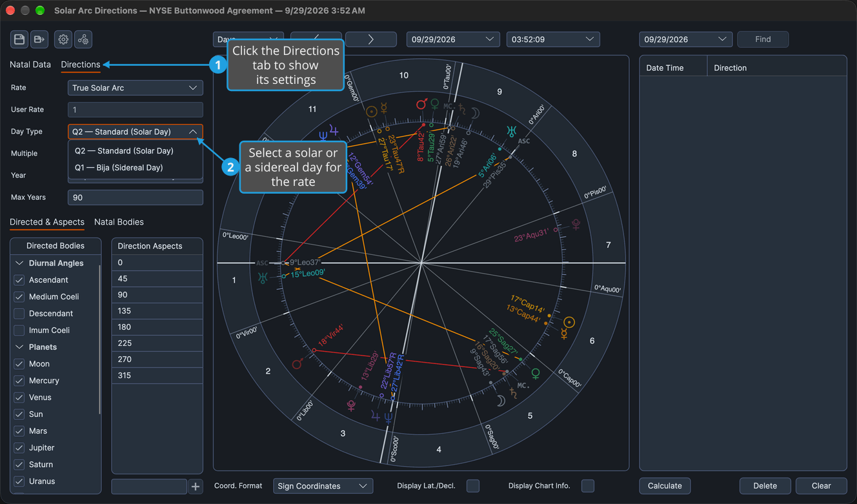Image resolution: width=857 pixels, height=504 pixels.
Task: Toggle the Uranus directed body checkbox
Action: 19,481
